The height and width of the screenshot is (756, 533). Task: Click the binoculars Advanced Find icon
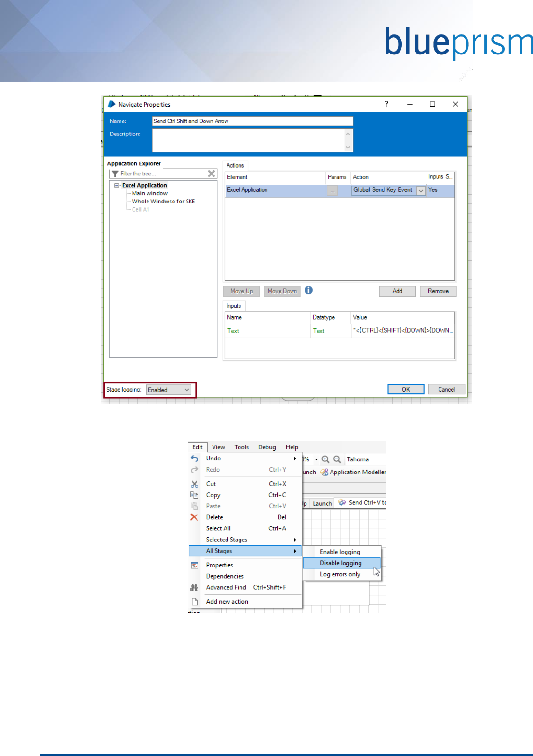195,587
